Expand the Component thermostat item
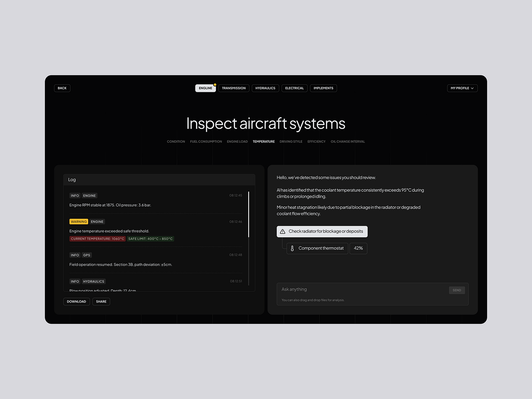 coord(317,248)
